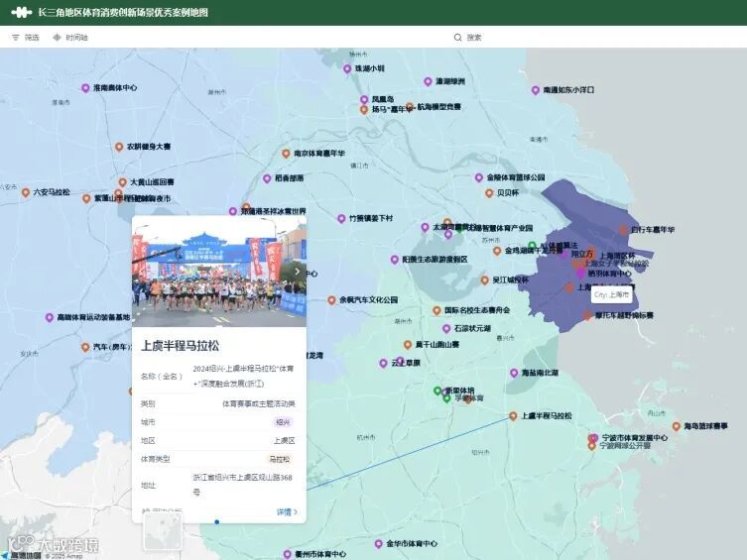This screenshot has height=560, width=747.
Task: Select the 凤凰岛 map marker
Action: click(x=364, y=99)
